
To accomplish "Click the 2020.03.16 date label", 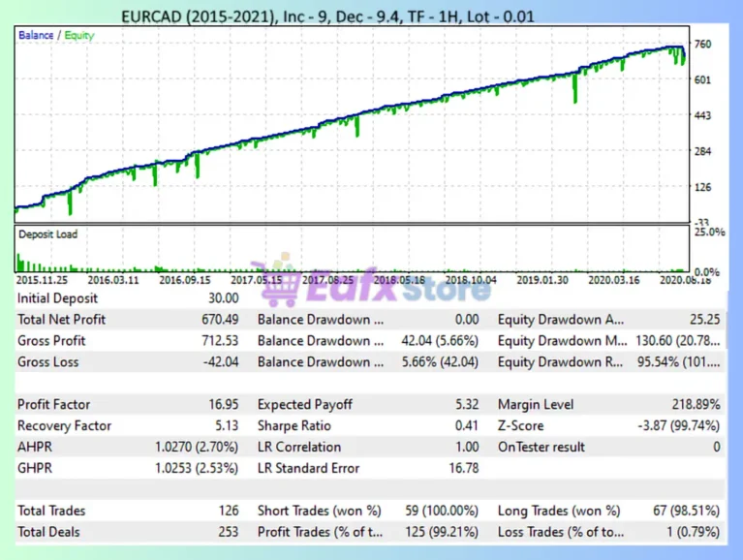I will pyautogui.click(x=613, y=280).
